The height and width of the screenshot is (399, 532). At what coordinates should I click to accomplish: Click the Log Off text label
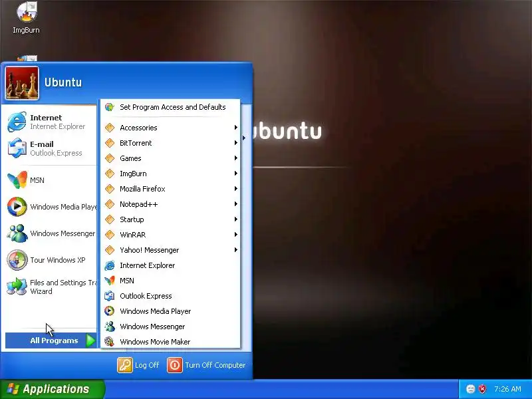[147, 365]
